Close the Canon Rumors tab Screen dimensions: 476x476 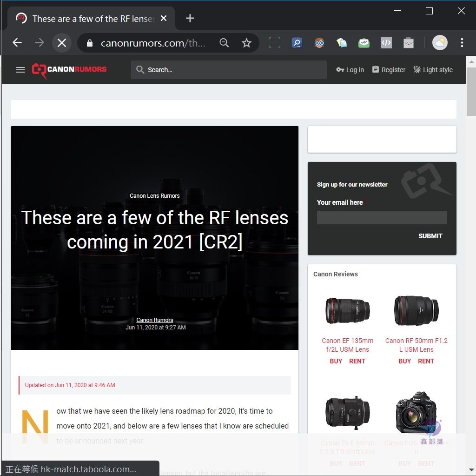tap(164, 18)
